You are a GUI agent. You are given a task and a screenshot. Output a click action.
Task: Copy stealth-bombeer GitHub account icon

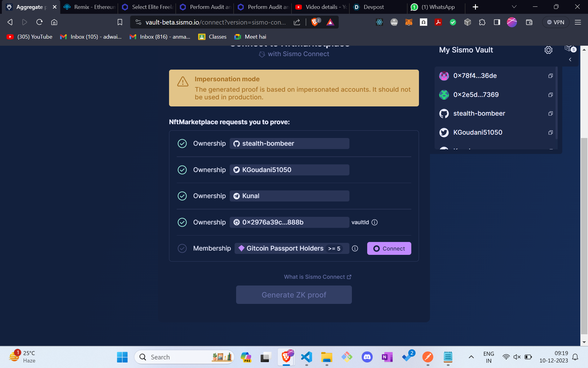(550, 113)
